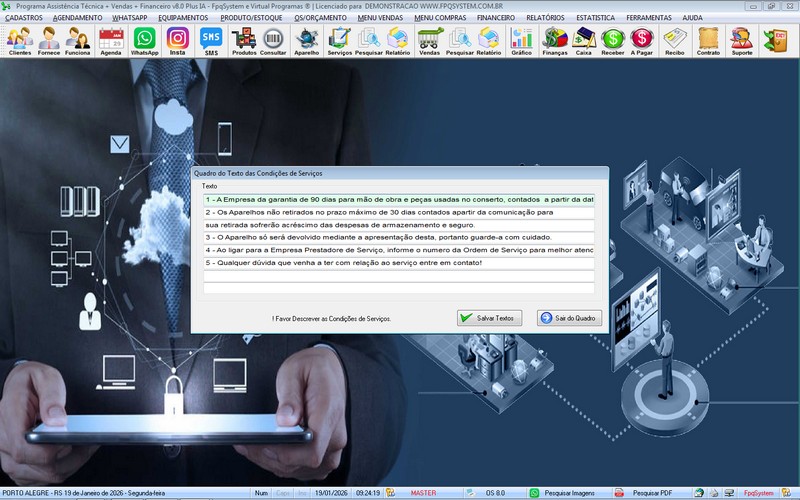The height and width of the screenshot is (500, 800).
Task: Open Relatório next to Vendas Pesquisar
Action: [x=489, y=41]
